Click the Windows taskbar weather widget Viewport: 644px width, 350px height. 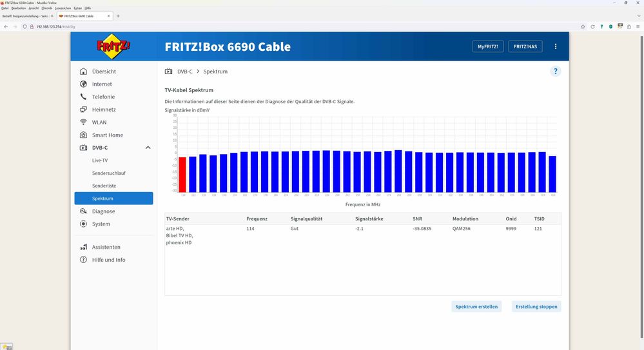pos(6,347)
